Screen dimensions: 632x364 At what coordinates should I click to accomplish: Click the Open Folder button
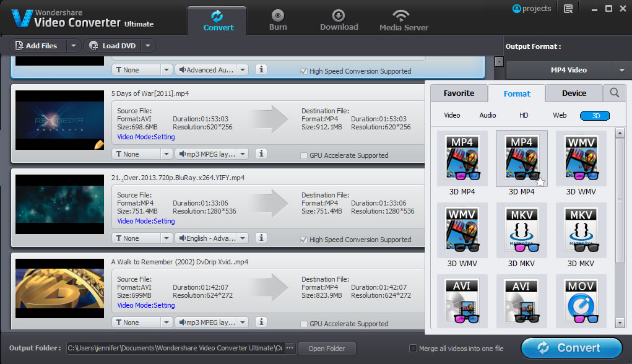click(327, 349)
